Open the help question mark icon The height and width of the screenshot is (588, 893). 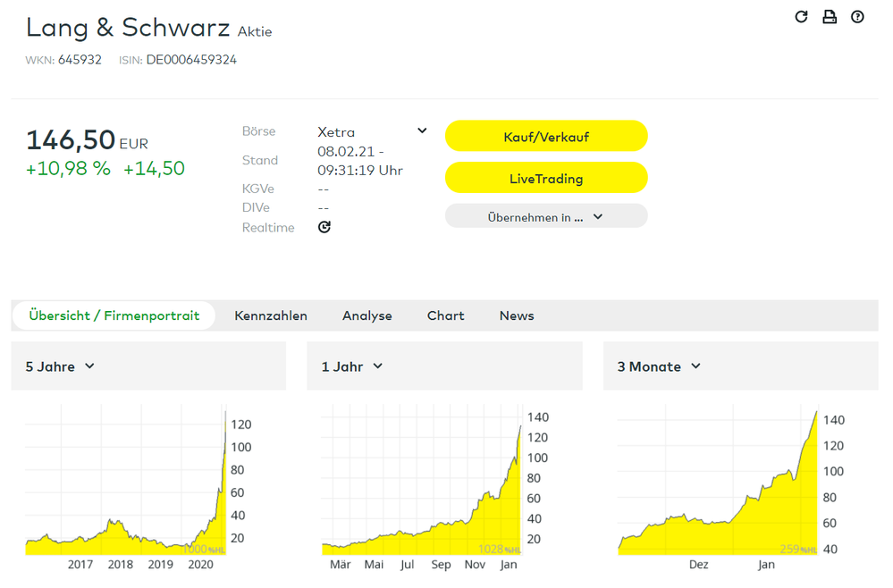[857, 17]
